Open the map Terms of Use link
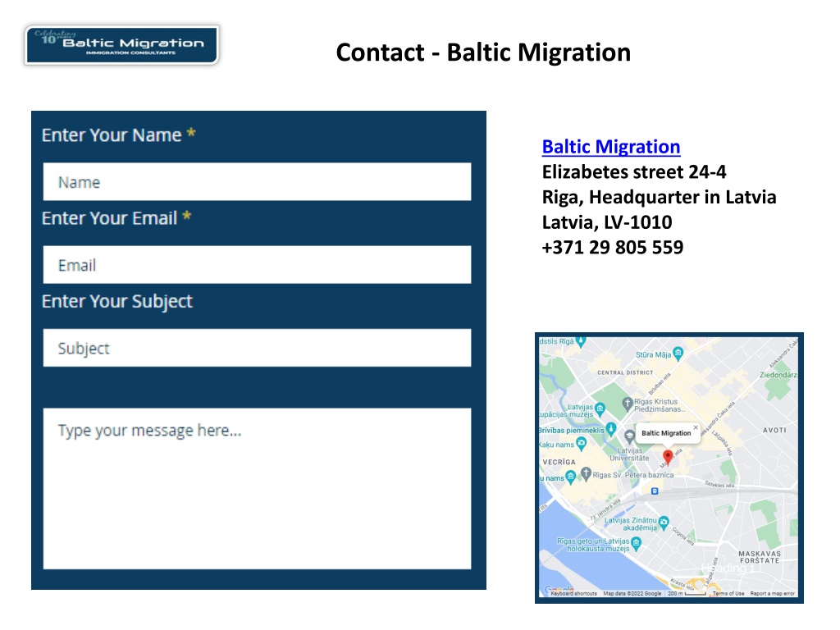840x630 pixels. (x=728, y=593)
